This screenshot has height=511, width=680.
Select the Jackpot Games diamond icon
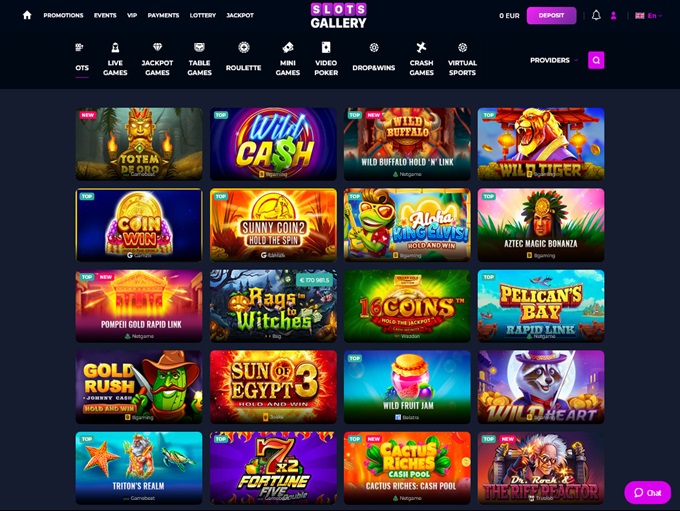click(157, 47)
